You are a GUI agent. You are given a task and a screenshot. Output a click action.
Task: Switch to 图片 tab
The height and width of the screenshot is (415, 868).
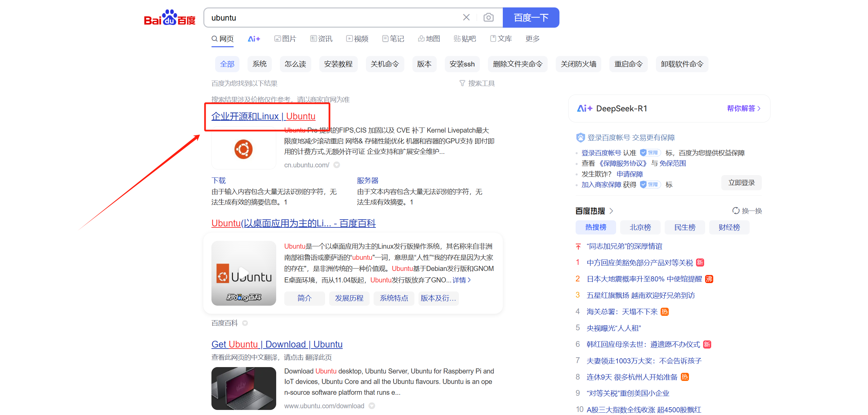click(285, 39)
